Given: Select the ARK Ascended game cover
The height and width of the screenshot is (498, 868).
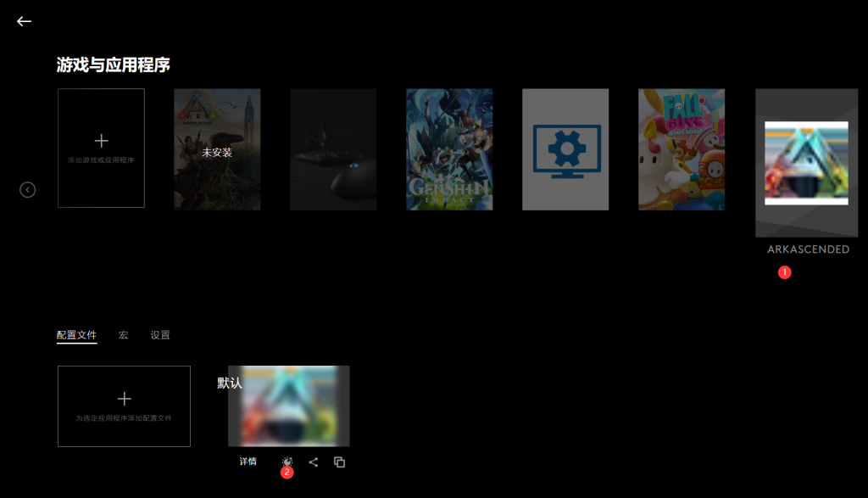Looking at the screenshot, I should click(807, 163).
